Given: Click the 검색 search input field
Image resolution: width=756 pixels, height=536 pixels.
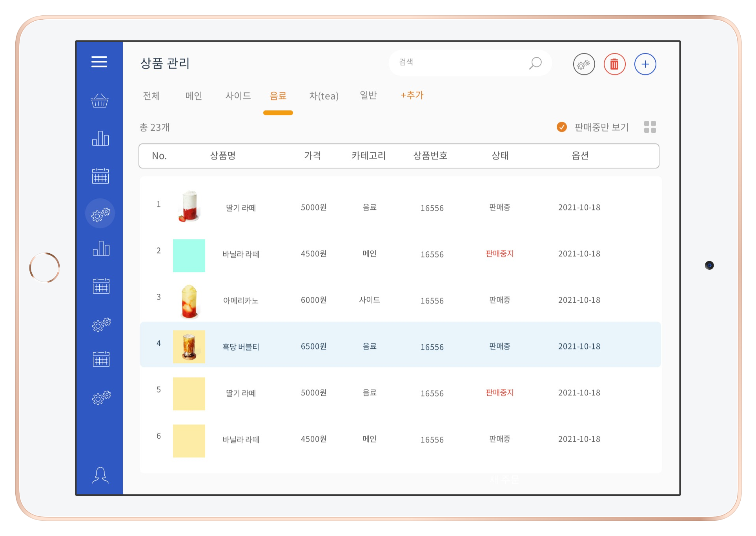Looking at the screenshot, I should pyautogui.click(x=459, y=62).
